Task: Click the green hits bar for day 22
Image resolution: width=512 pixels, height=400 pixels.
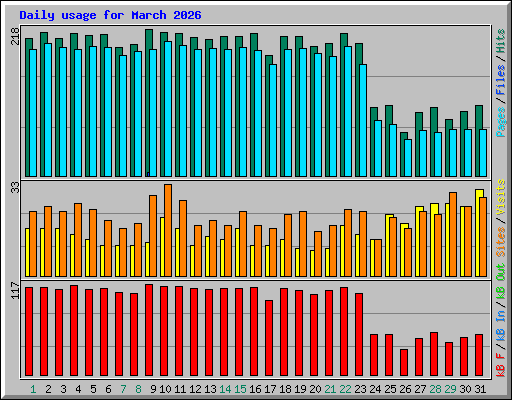Action: (x=342, y=105)
